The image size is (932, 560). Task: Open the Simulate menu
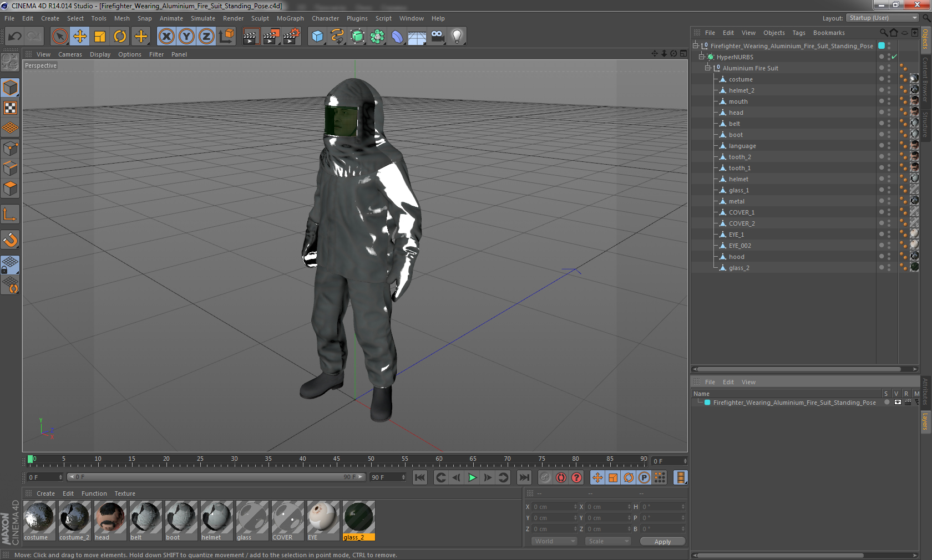(x=203, y=18)
